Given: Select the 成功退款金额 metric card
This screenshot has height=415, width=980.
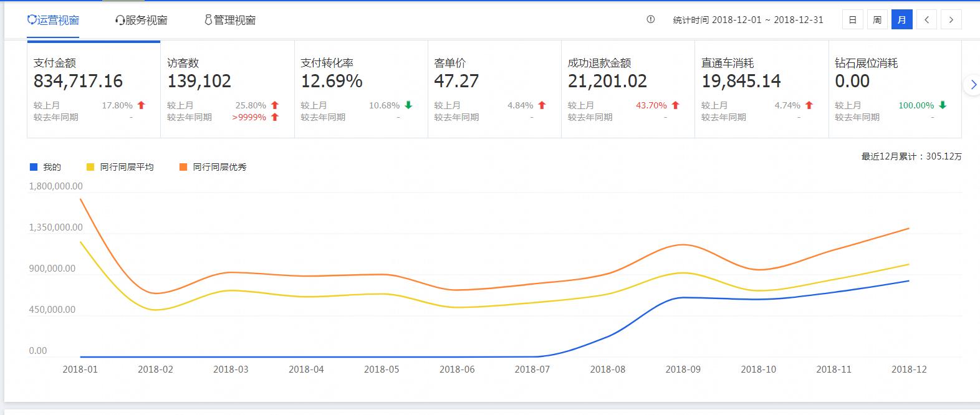Looking at the screenshot, I should click(628, 89).
